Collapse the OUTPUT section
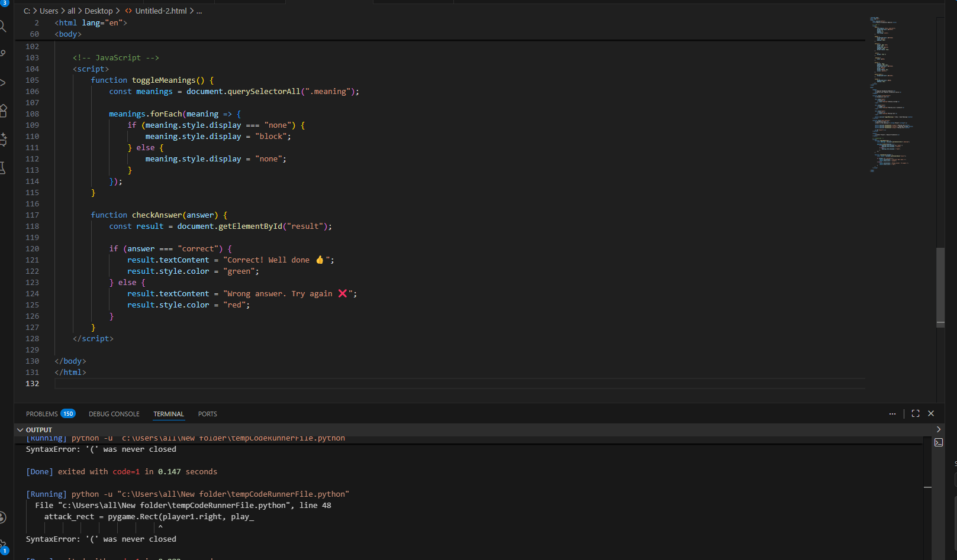This screenshot has height=560, width=957. [21, 430]
